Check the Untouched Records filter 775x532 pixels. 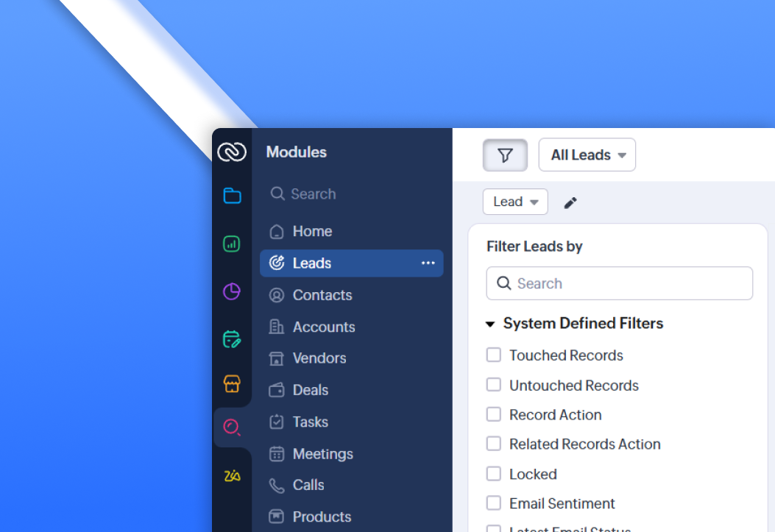493,385
